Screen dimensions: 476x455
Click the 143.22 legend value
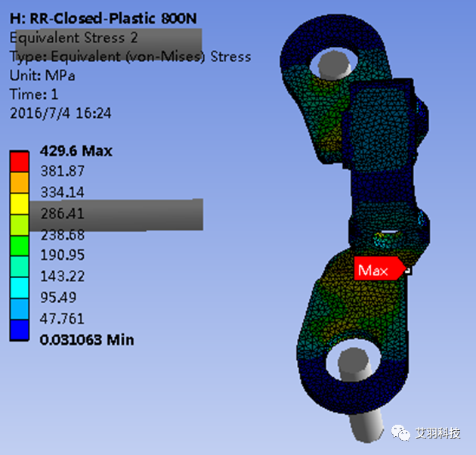coord(63,276)
